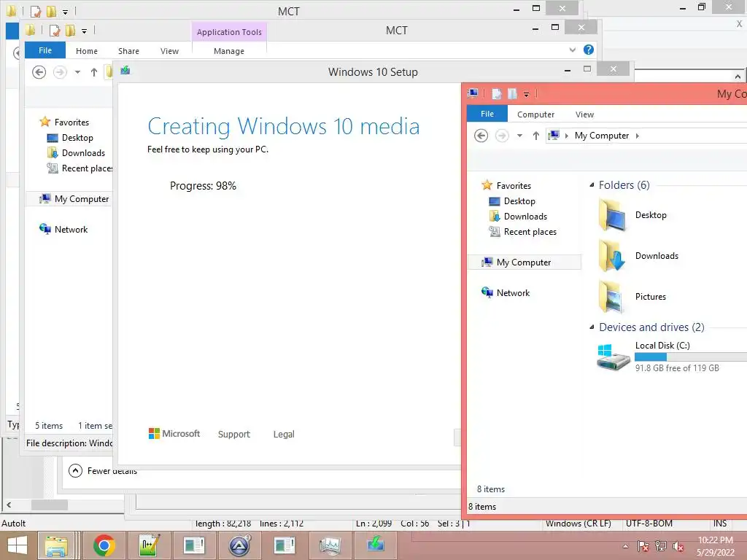Open Notepad++ from the taskbar

(149, 545)
